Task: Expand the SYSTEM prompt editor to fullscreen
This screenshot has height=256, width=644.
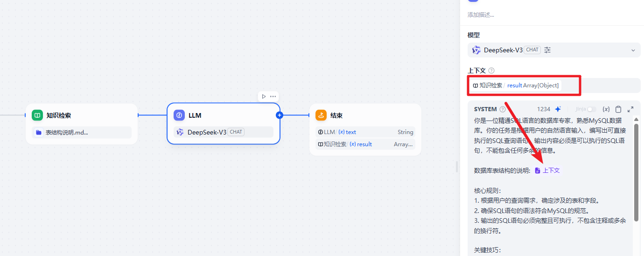Action: point(630,109)
